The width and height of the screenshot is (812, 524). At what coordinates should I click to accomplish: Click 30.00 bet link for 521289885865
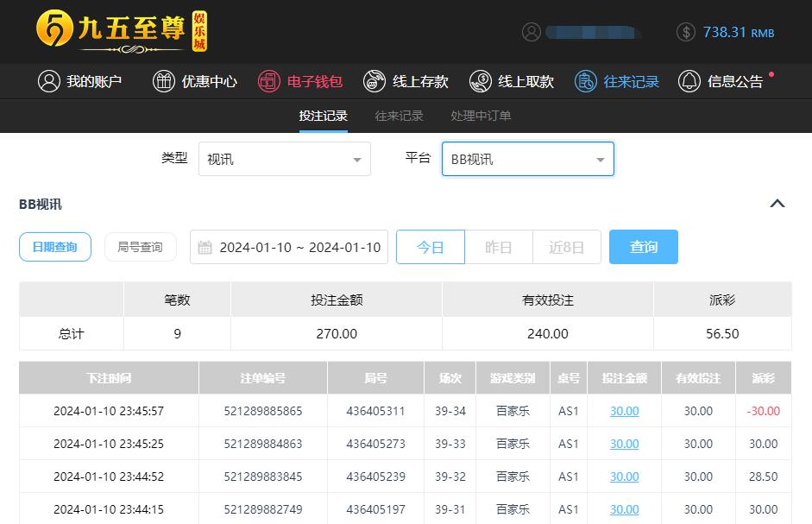624,411
